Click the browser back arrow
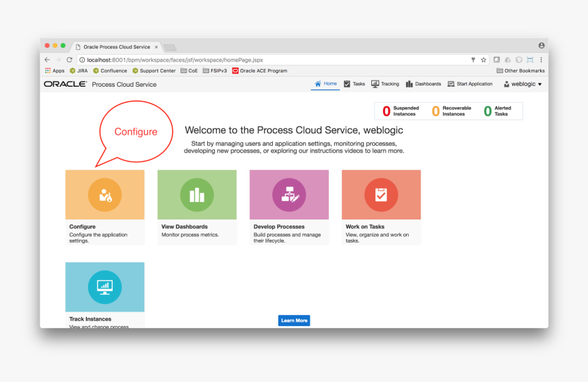This screenshot has height=382, width=588. tap(47, 59)
